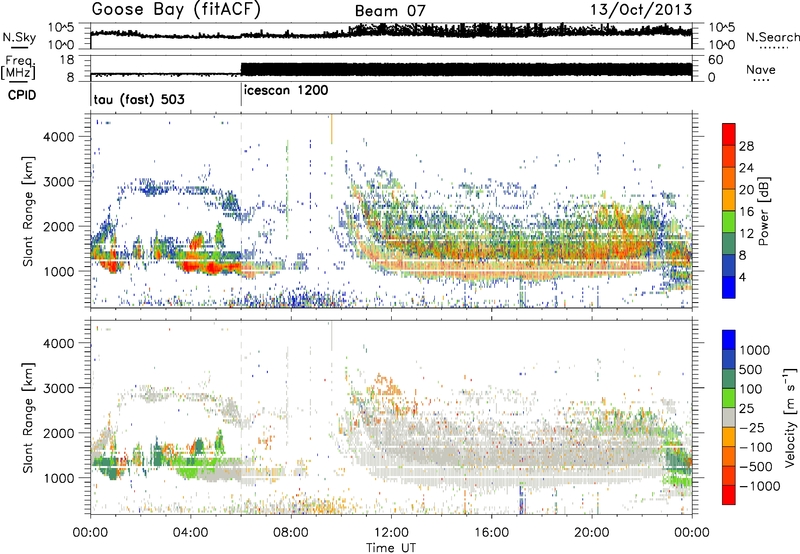Click the 'icescan 1200' text
The width and height of the screenshot is (800, 554).
(x=286, y=91)
